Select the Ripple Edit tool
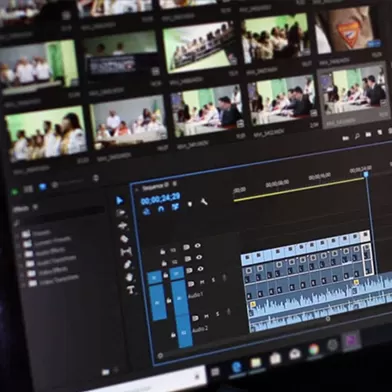 click(x=123, y=226)
